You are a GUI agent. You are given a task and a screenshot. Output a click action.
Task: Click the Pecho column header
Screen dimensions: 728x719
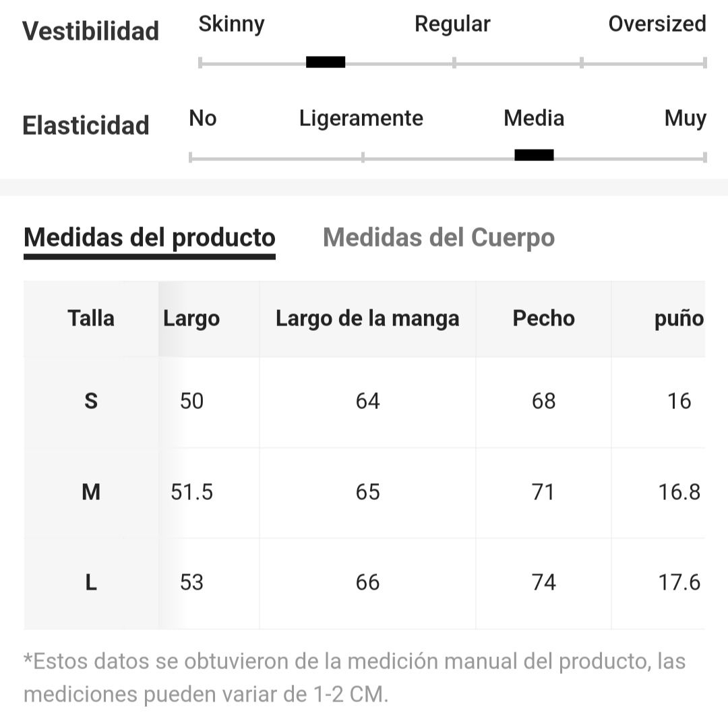[544, 319]
